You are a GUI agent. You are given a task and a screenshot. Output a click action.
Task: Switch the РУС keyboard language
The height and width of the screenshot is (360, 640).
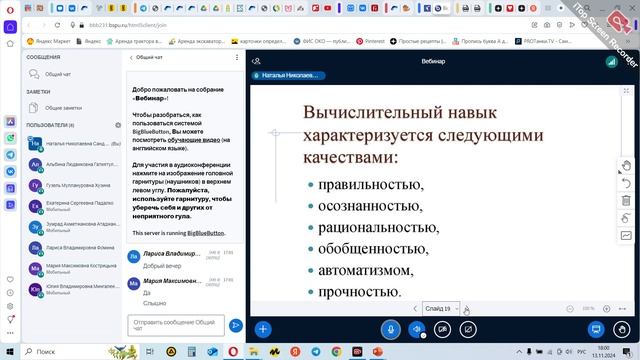[582, 351]
